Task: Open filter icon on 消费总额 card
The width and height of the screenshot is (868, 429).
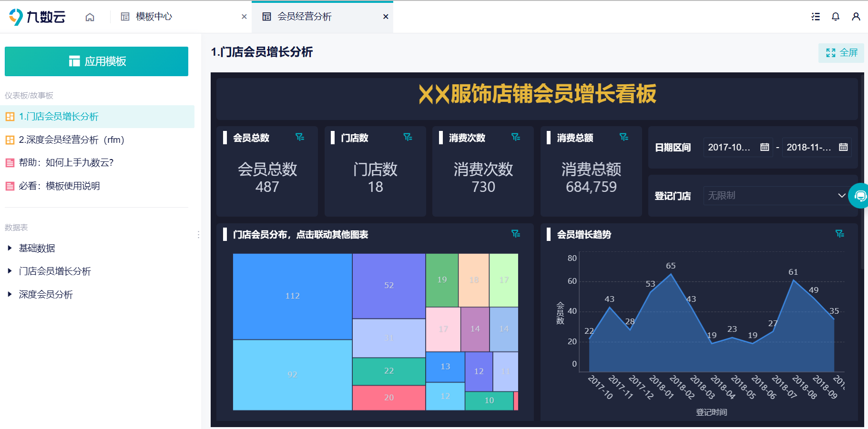Action: 624,138
